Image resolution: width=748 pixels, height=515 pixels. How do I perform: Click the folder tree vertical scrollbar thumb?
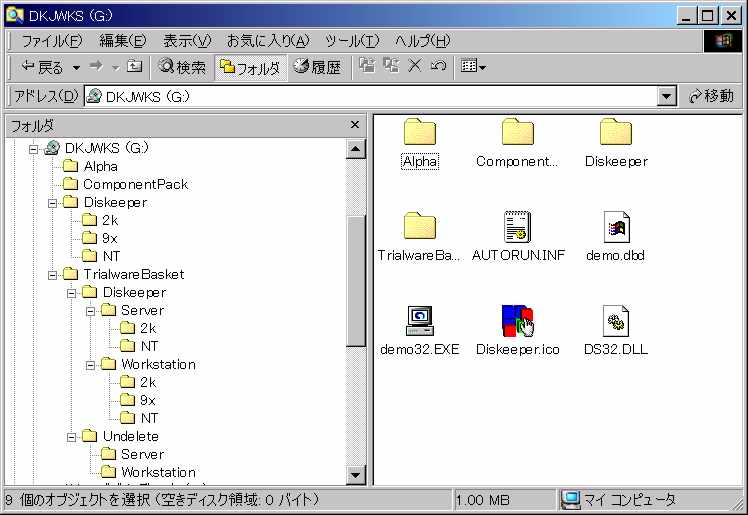click(355, 281)
